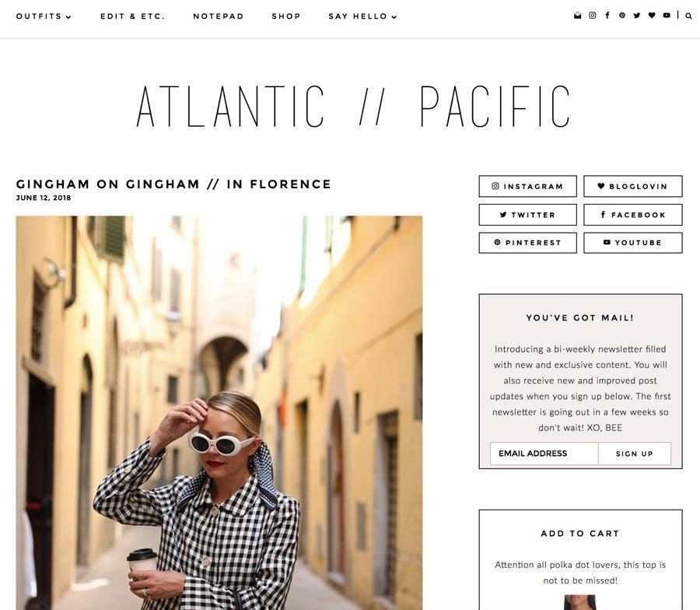Click the Sign Up newsletter button
This screenshot has height=610, width=700.
click(x=635, y=454)
